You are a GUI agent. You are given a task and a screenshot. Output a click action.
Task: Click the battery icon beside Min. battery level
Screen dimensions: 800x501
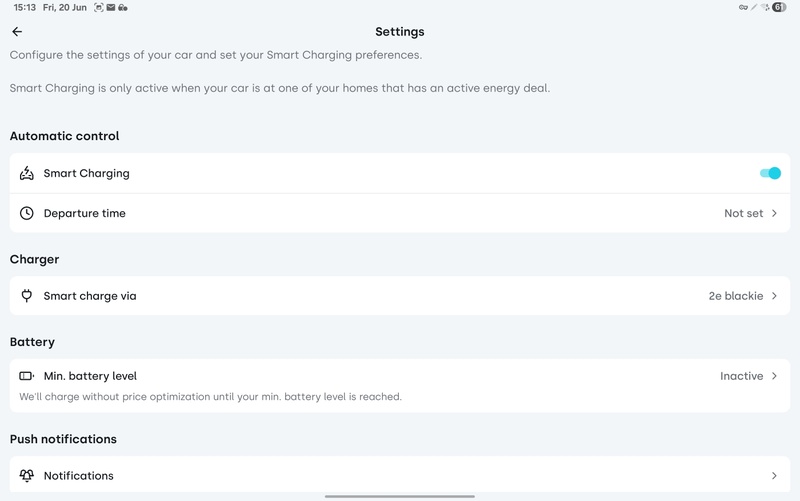(x=27, y=376)
